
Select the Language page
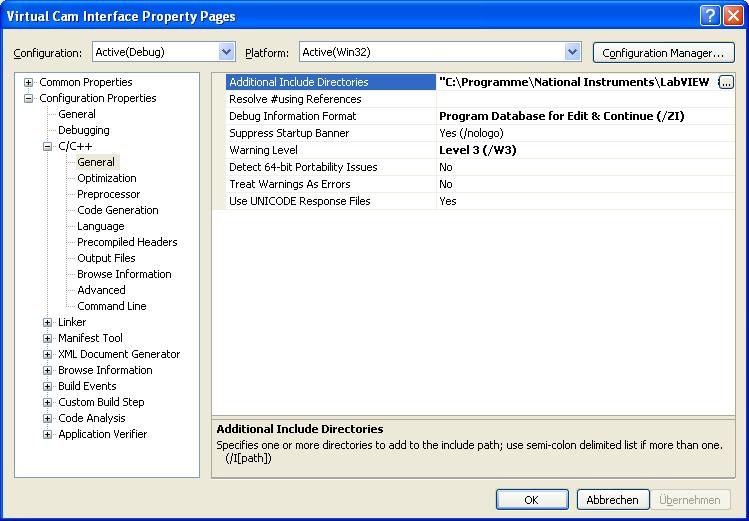pos(100,226)
